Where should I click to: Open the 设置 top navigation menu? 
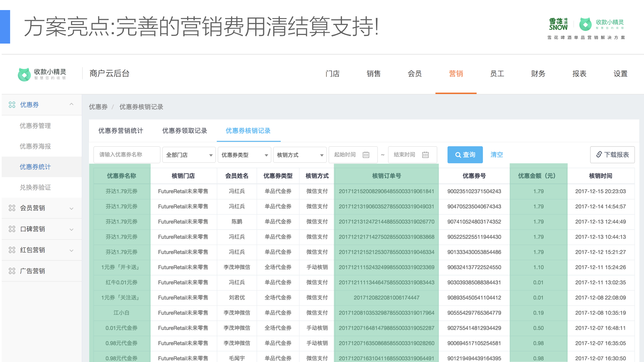click(621, 74)
